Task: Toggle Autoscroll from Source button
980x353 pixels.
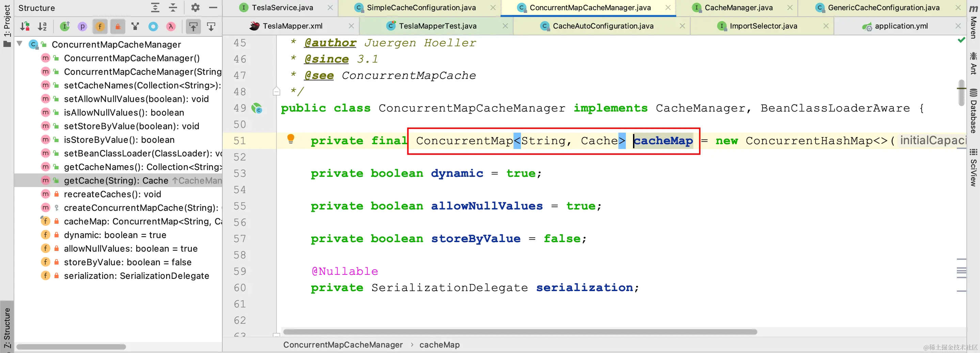Action: coord(211,26)
